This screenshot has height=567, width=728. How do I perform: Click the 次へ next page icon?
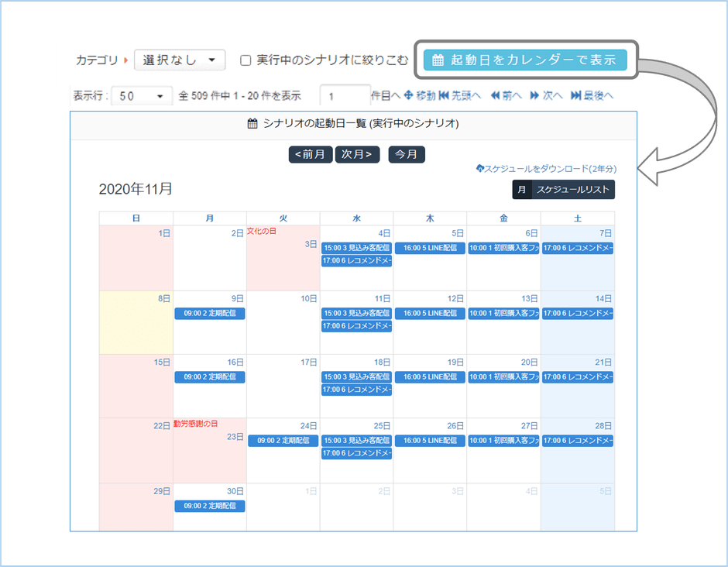[535, 96]
